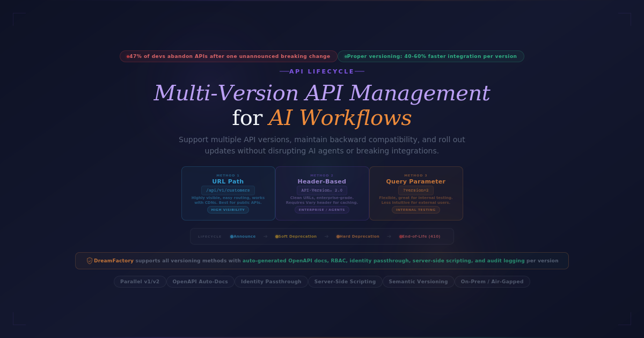
Task: Select the On-Prem / Air-Gapped pill
Action: (492, 282)
